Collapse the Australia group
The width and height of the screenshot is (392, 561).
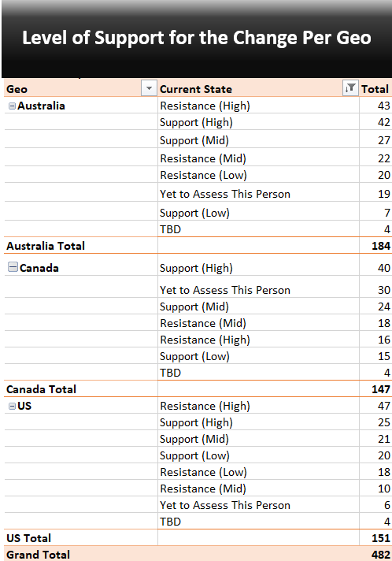[x=12, y=106]
